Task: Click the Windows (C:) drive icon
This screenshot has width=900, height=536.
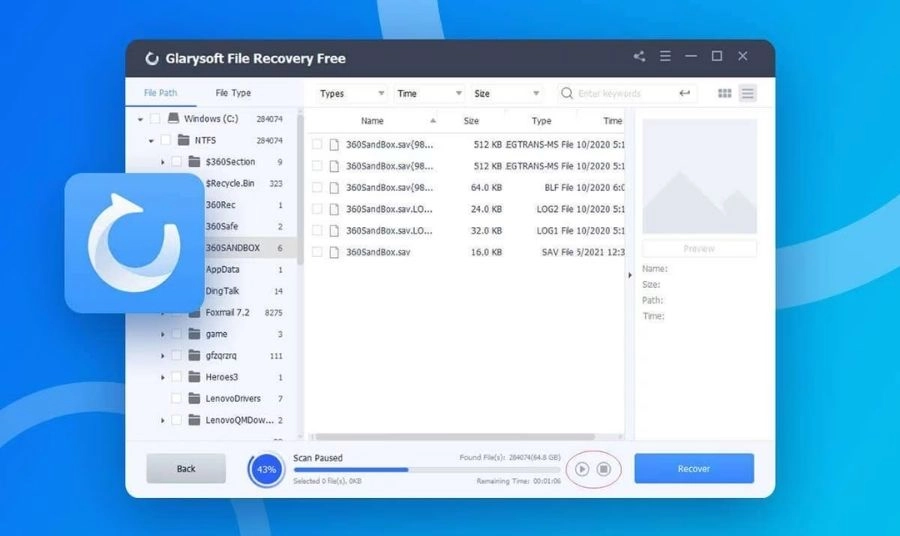Action: [173, 118]
